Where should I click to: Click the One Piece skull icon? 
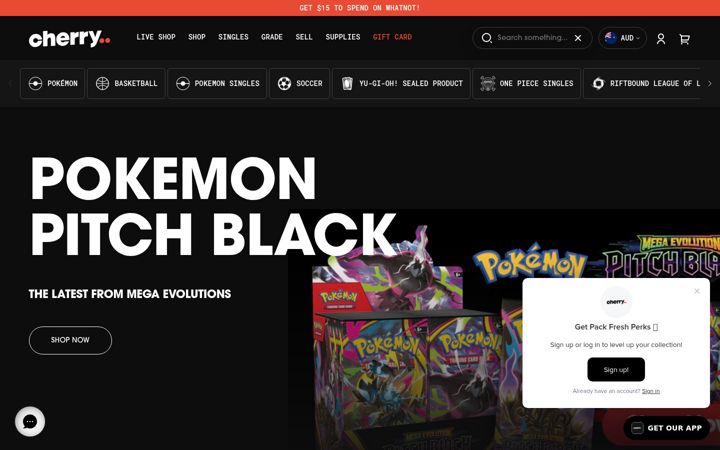point(488,84)
